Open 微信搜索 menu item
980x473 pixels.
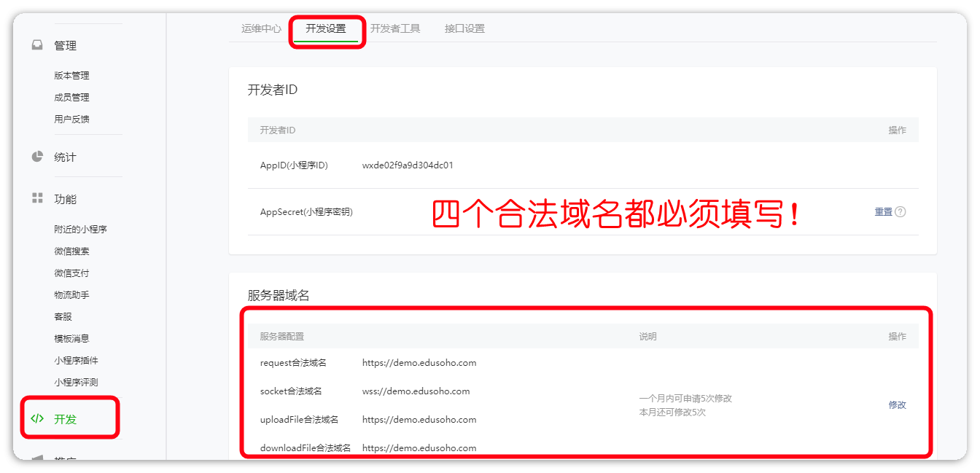pos(71,251)
